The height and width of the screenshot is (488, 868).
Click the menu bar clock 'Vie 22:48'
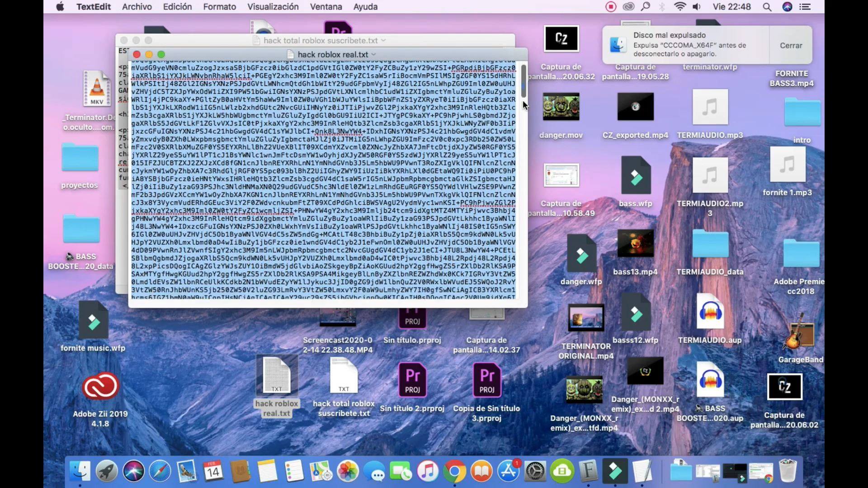pos(731,7)
